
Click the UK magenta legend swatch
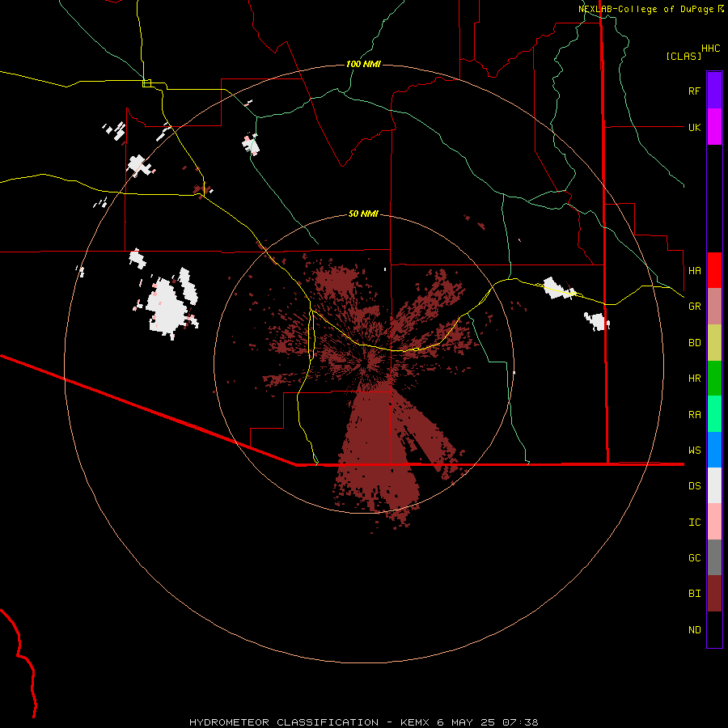coord(714,127)
